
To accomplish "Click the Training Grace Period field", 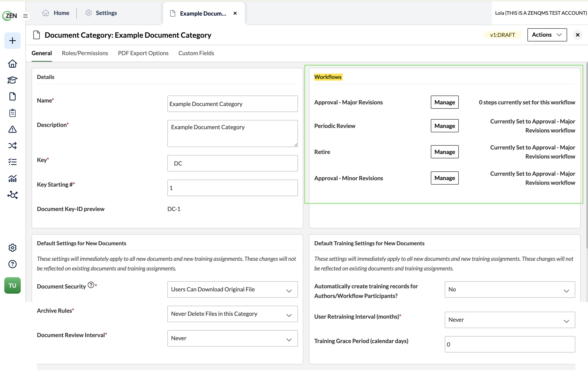I will click(x=510, y=344).
